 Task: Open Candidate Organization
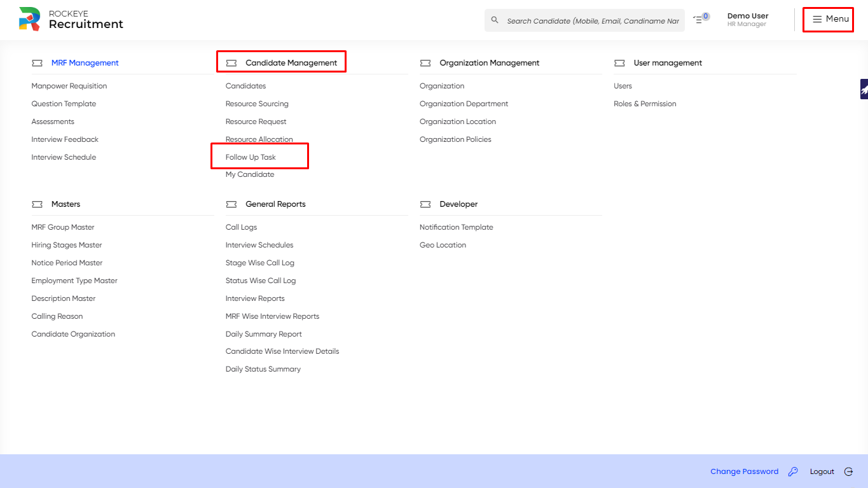[x=73, y=334]
